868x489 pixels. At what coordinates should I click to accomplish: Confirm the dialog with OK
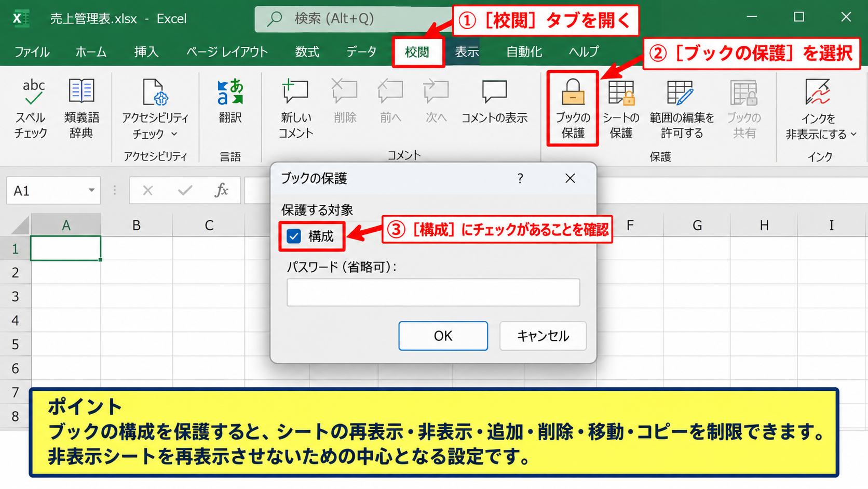[443, 336]
